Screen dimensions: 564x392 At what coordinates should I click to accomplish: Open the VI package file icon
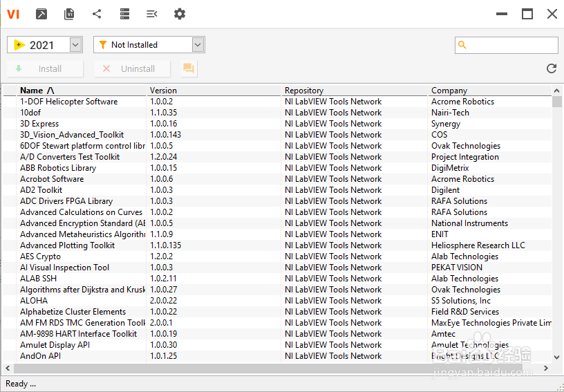click(69, 14)
